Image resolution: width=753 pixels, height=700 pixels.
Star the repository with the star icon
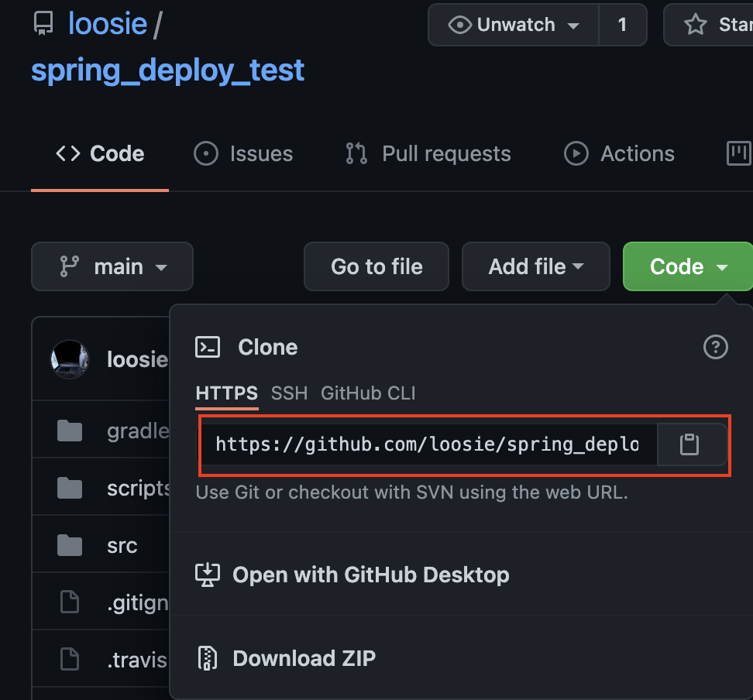[695, 25]
